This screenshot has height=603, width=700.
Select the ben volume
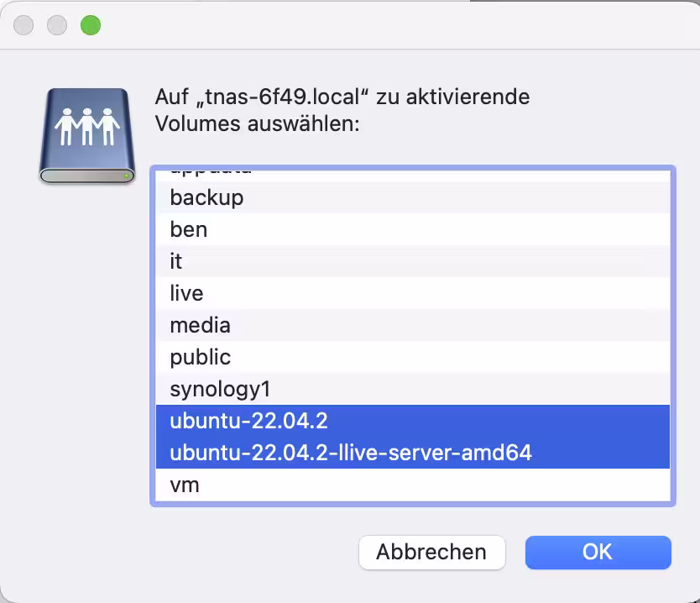(413, 229)
